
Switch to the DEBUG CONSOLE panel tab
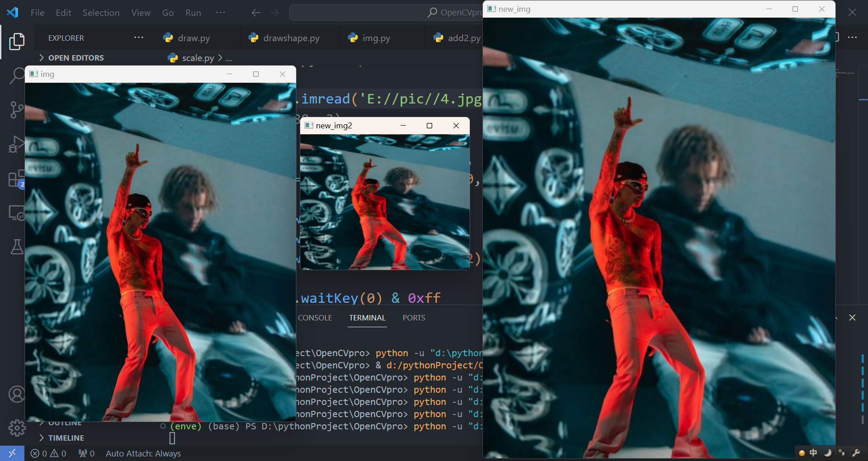315,318
